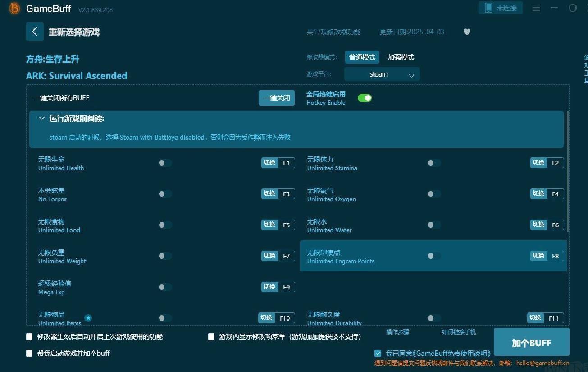Viewport: 588px width, 372px height.
Task: Toggle Unlimited Weight switch
Action: (165, 256)
